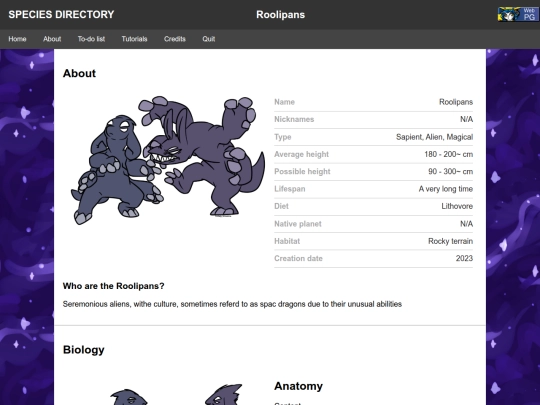Image resolution: width=540 pixels, height=405 pixels.
Task: View the Credits page
Action: pyautogui.click(x=175, y=39)
